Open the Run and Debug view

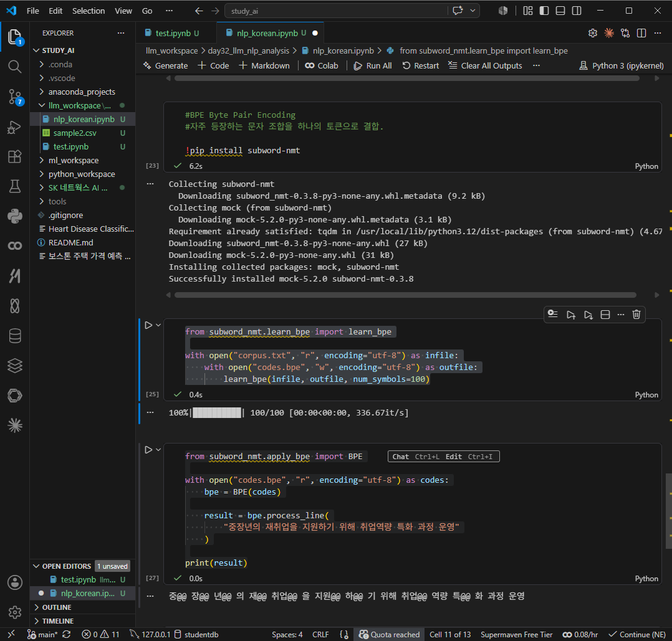click(x=14, y=127)
